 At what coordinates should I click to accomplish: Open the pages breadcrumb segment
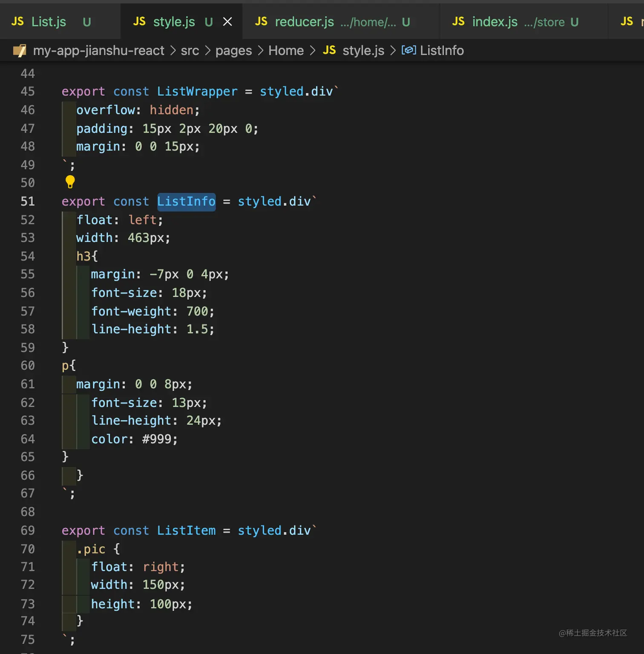coord(233,51)
